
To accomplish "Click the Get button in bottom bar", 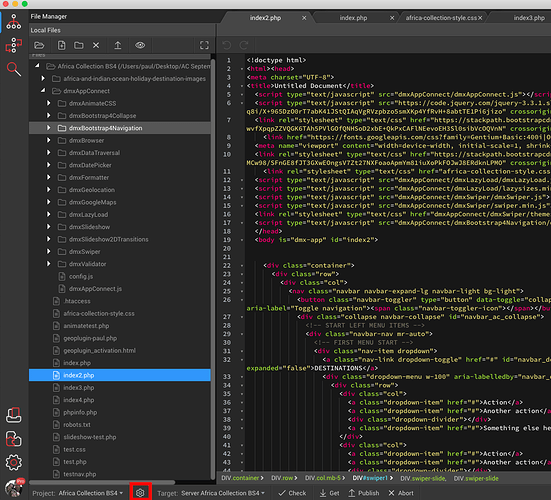I will (x=330, y=493).
